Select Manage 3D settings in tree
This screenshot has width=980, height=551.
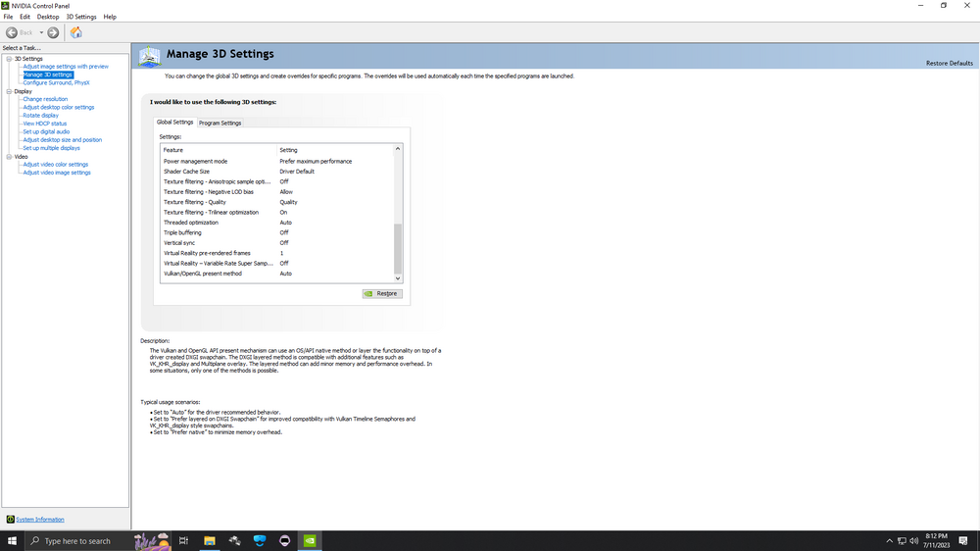pos(48,75)
